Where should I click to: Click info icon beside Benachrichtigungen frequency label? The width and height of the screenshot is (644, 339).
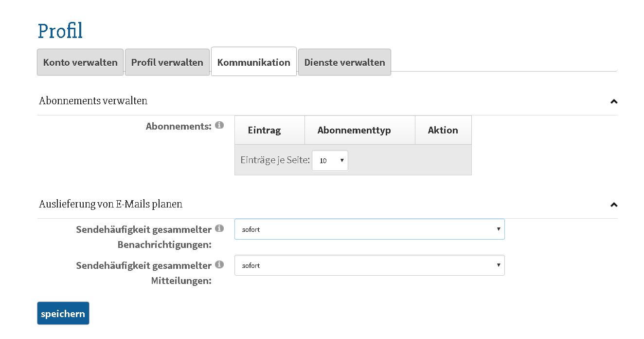pos(219,228)
